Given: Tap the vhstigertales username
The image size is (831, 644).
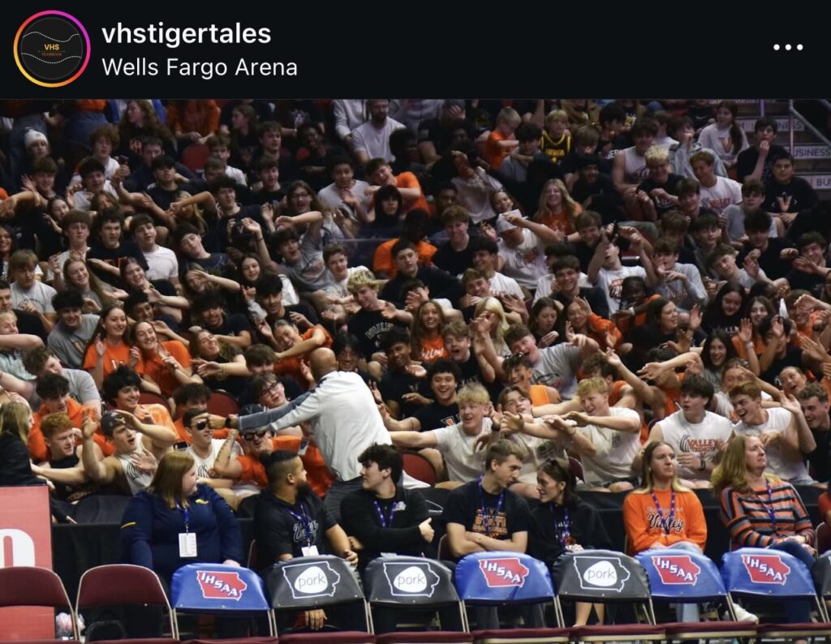Looking at the screenshot, I should 186,33.
